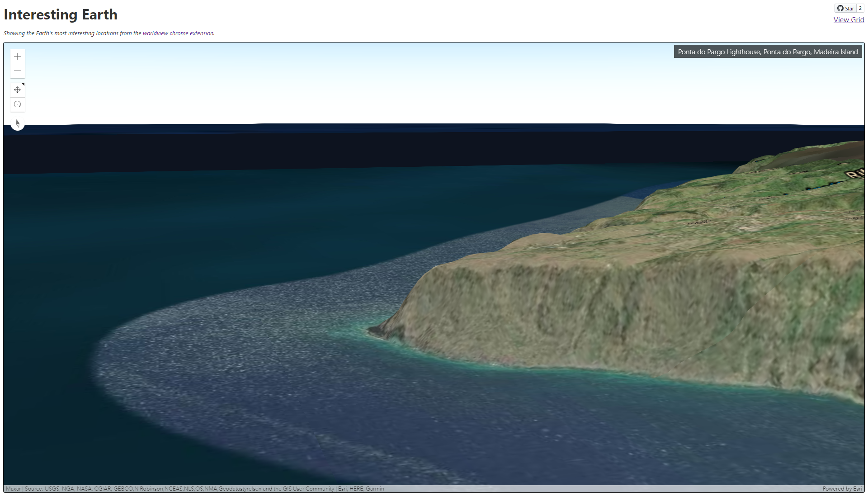Expand the pan tool corner triangle flyout
The height and width of the screenshot is (496, 868).
tap(23, 84)
